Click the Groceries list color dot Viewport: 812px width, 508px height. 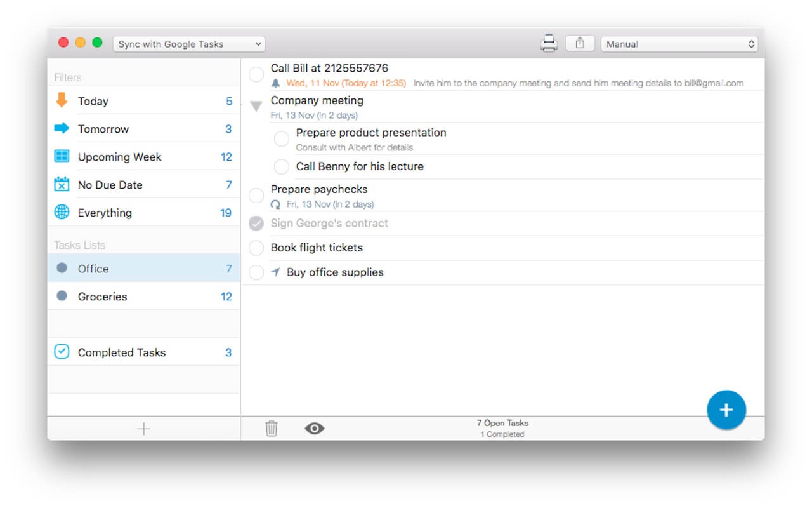tap(62, 296)
